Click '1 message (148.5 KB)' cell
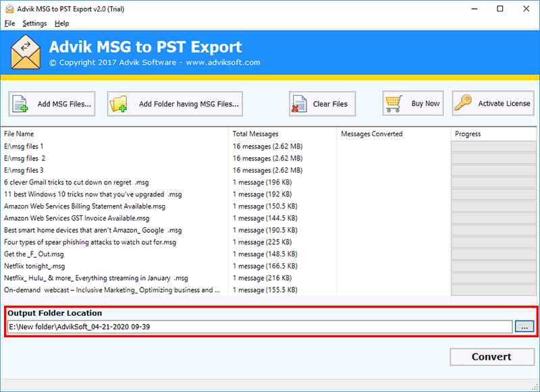 click(265, 254)
